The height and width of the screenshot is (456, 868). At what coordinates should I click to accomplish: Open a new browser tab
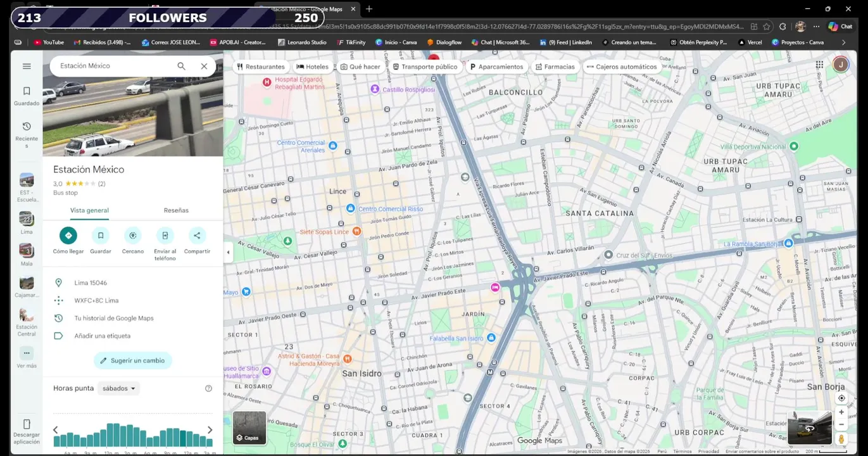(369, 9)
